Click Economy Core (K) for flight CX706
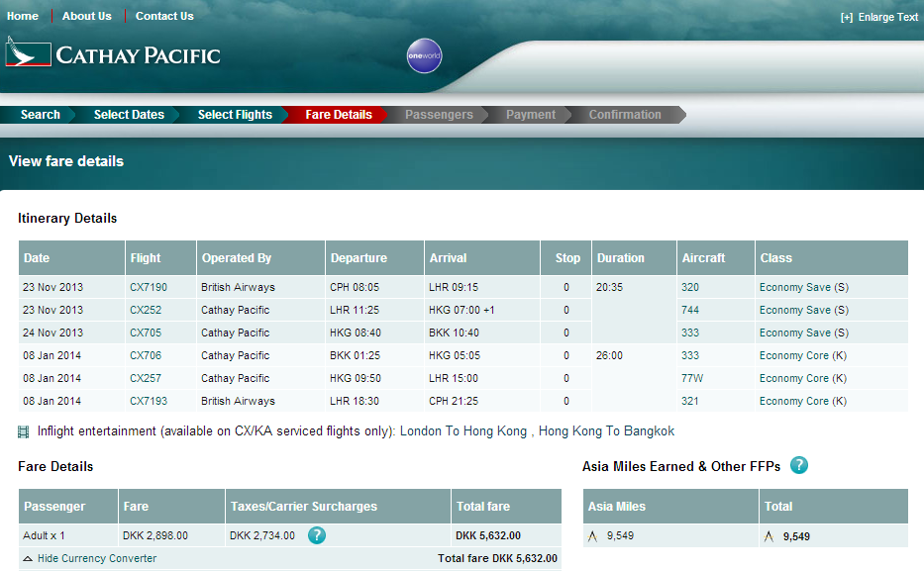 (x=802, y=355)
